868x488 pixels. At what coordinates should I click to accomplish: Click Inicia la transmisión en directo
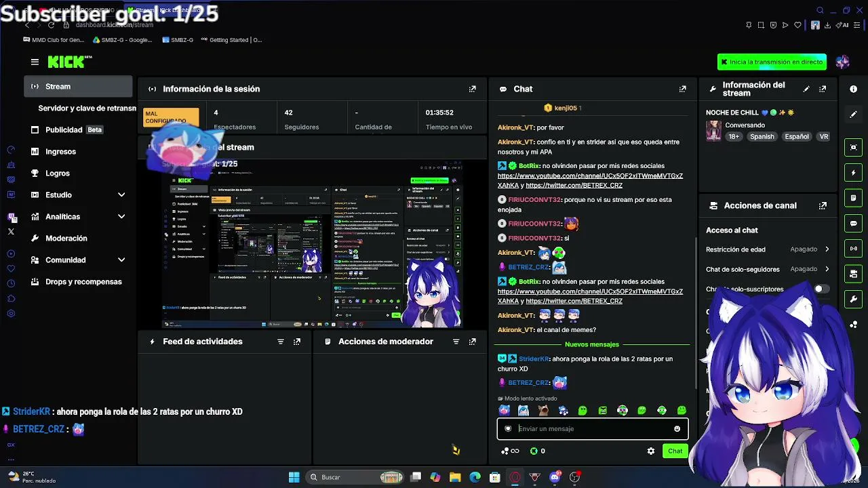click(x=772, y=62)
